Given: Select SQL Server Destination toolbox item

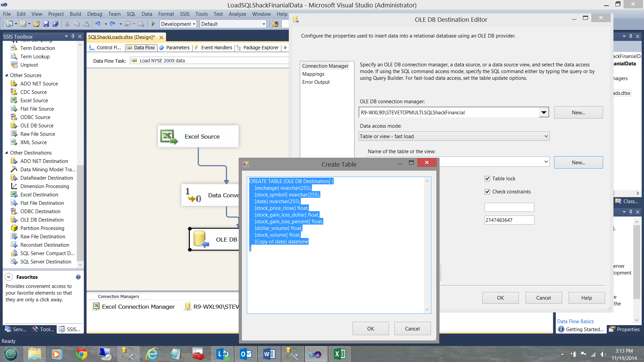Looking at the screenshot, I should 46,261.
